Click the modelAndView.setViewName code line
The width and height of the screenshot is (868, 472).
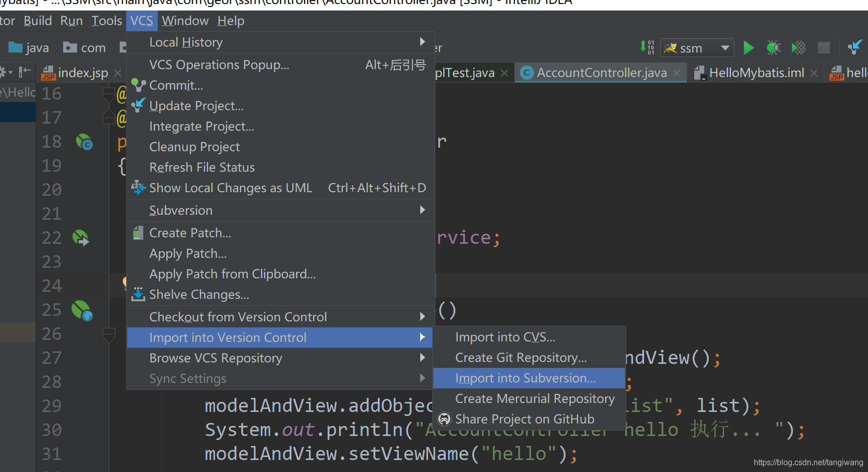click(391, 454)
